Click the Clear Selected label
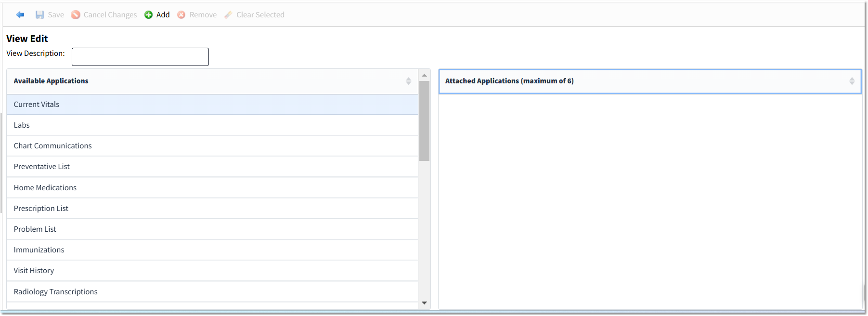The height and width of the screenshot is (316, 868). (x=260, y=15)
